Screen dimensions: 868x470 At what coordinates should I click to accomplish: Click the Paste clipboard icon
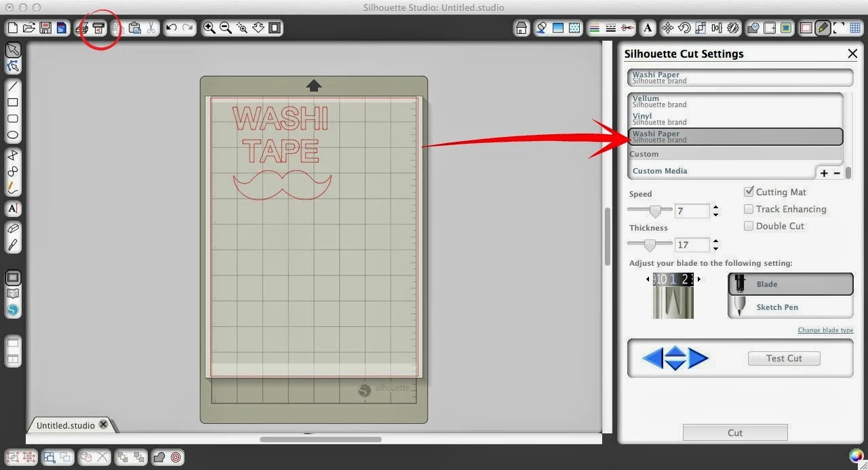[x=134, y=28]
